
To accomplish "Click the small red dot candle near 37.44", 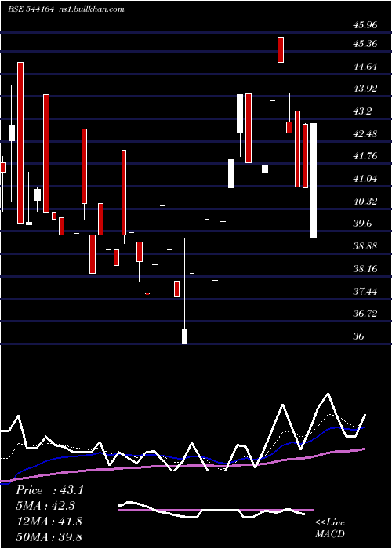I will pos(147,294).
